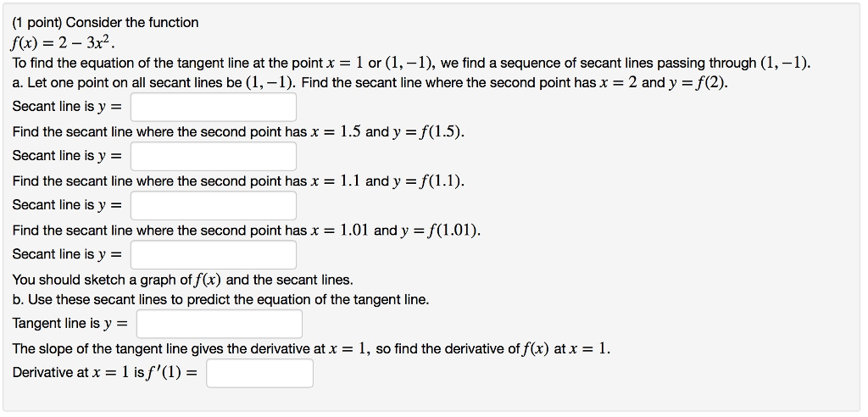Focus the secant line field for x = 1.5
The image size is (868, 417).
pyautogui.click(x=213, y=156)
